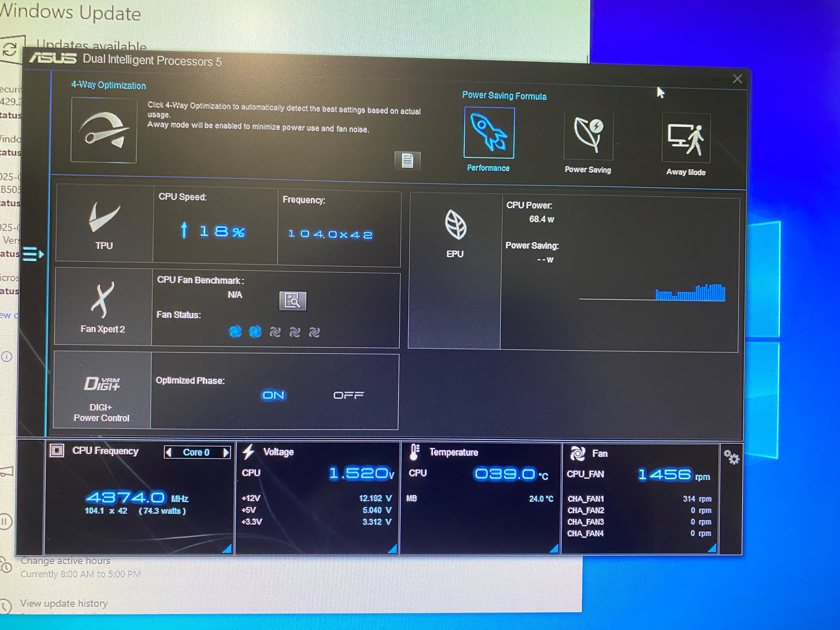The width and height of the screenshot is (840, 630).
Task: Expand the left sidebar menu arrow
Action: click(x=33, y=254)
